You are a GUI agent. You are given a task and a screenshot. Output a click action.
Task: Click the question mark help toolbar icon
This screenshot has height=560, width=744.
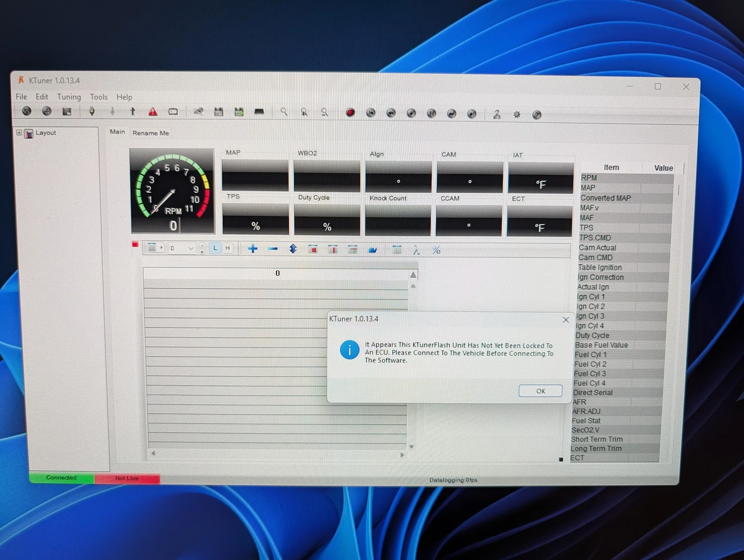pos(537,115)
